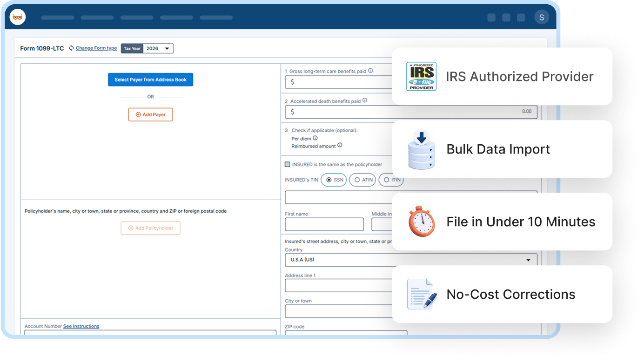Click the owl logo in the header
The width and height of the screenshot is (644, 363).
(18, 17)
